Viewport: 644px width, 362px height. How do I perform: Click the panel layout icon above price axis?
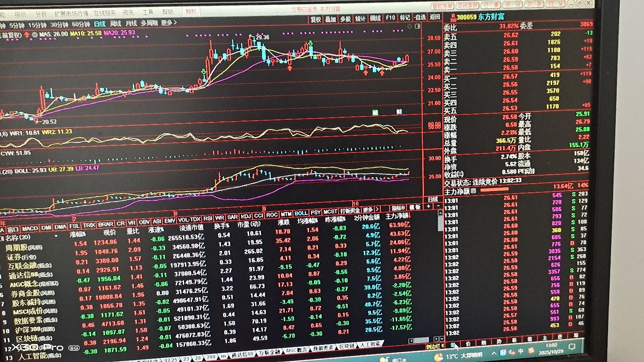point(417,26)
